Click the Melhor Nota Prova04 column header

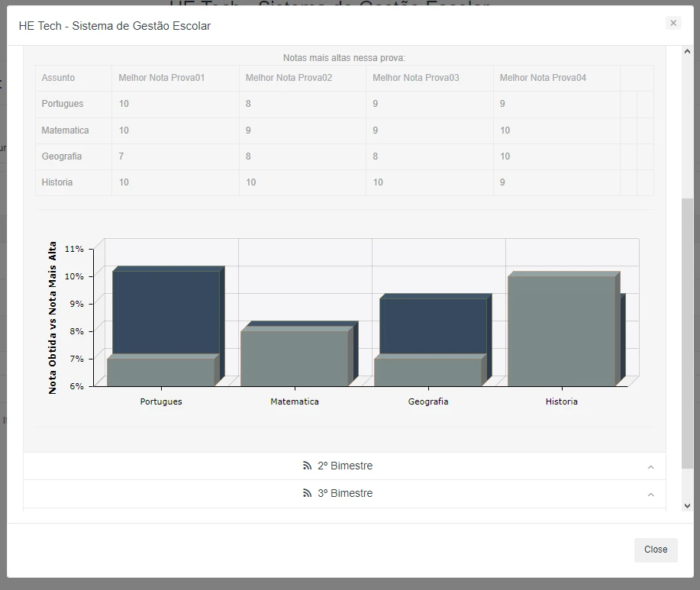click(x=543, y=78)
